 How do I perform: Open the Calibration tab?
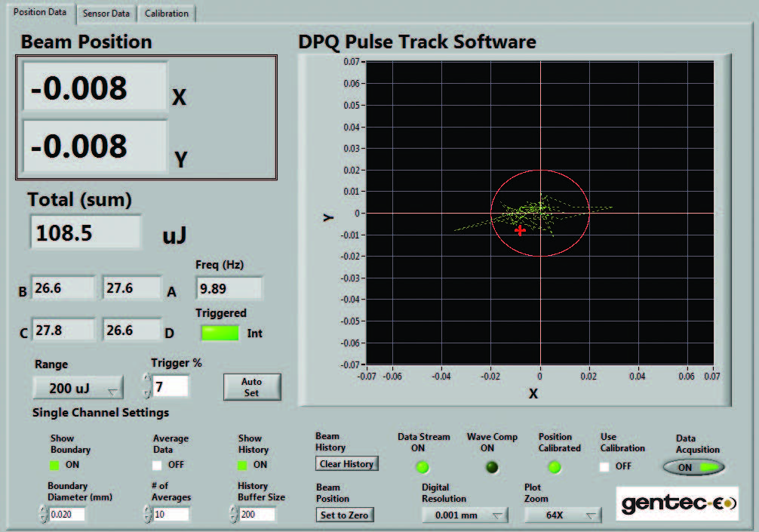(x=167, y=14)
